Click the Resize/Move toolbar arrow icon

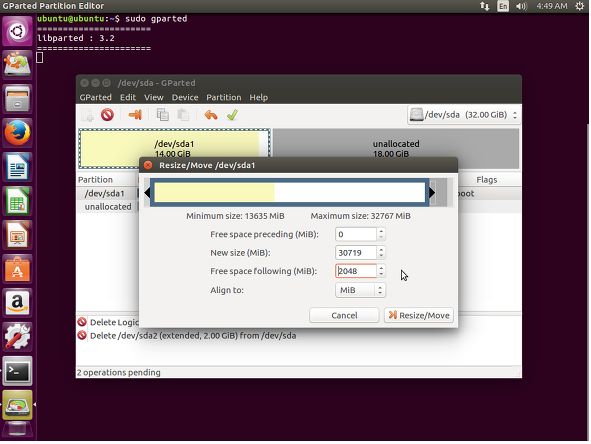click(135, 115)
